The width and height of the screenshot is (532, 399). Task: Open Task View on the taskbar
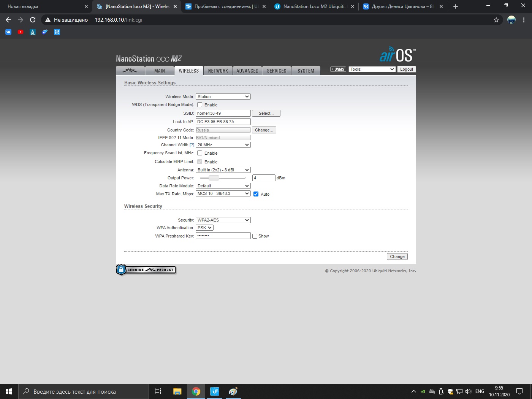(x=158, y=391)
